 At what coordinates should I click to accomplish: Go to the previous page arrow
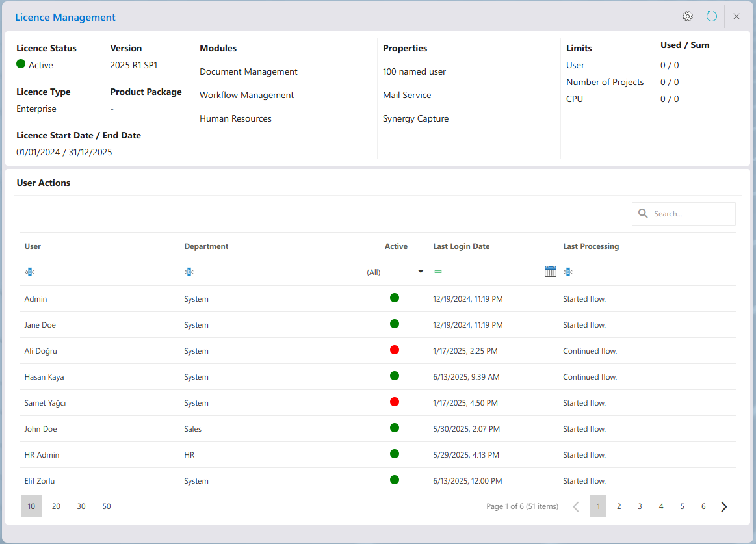coord(576,506)
